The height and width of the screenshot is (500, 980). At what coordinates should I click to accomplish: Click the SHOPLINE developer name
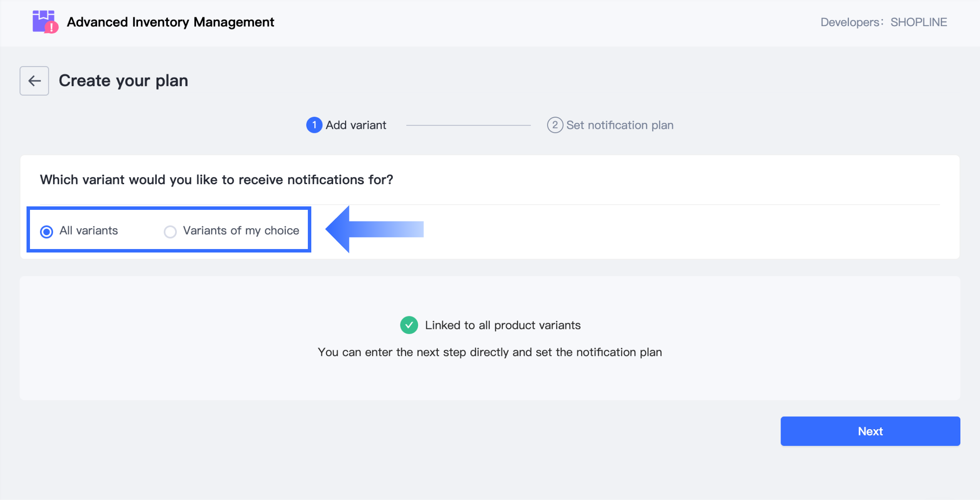919,22
